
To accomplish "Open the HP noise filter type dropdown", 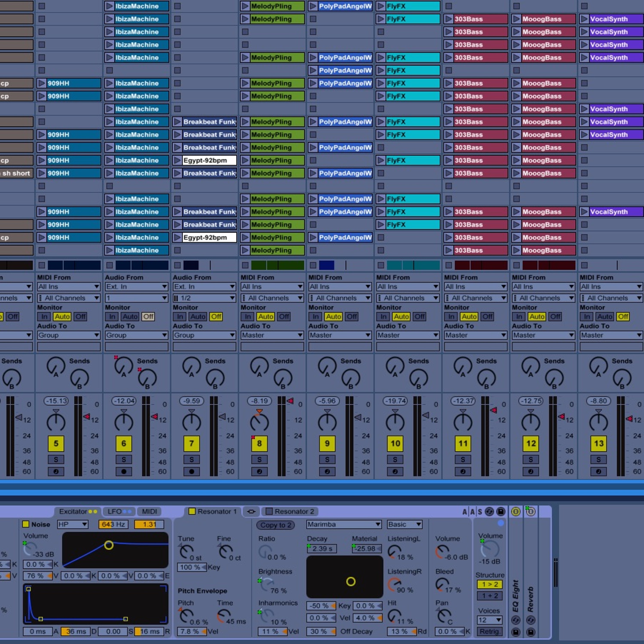I will (x=72, y=524).
